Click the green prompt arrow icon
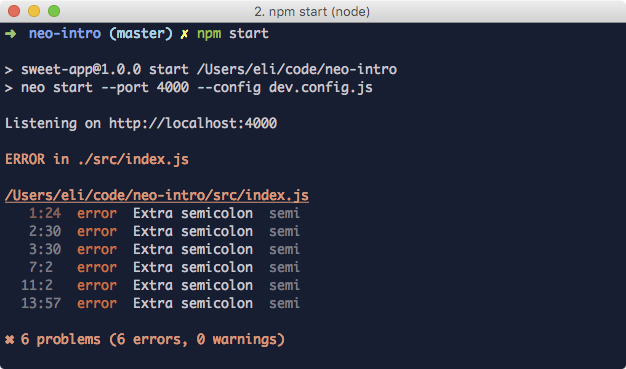Image resolution: width=626 pixels, height=369 pixels. click(10, 34)
